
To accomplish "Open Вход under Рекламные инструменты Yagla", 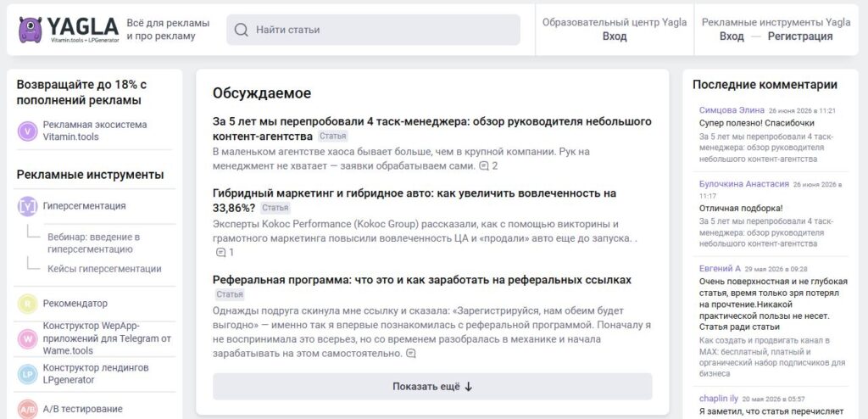I will coord(732,36).
